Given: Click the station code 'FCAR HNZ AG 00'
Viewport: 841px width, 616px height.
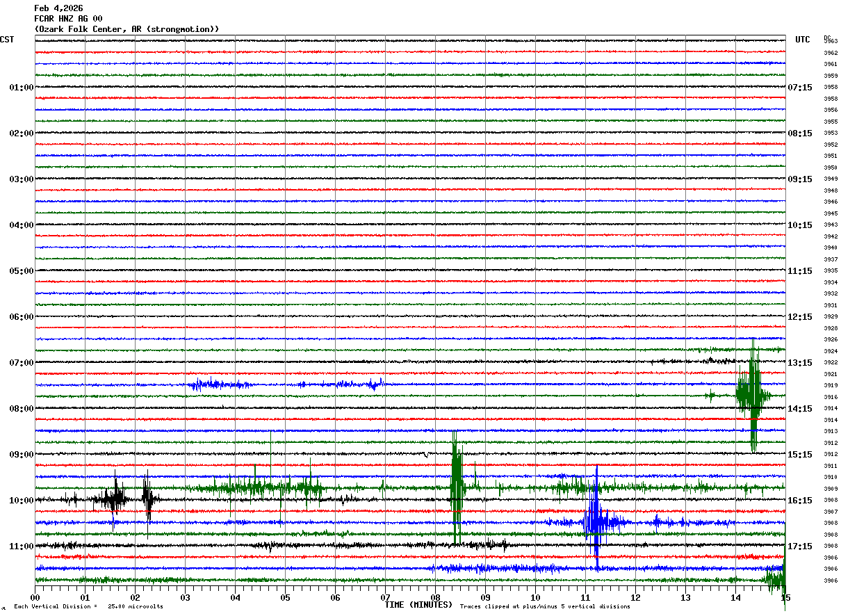Looking at the screenshot, I should pos(68,19).
